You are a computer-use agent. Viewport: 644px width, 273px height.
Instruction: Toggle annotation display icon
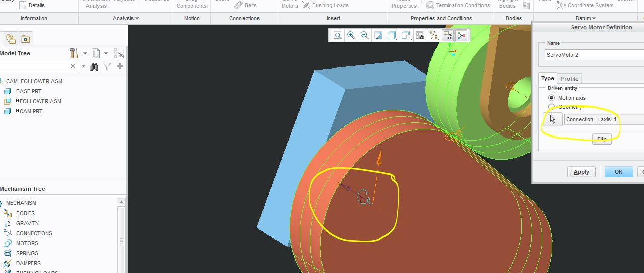pyautogui.click(x=447, y=35)
